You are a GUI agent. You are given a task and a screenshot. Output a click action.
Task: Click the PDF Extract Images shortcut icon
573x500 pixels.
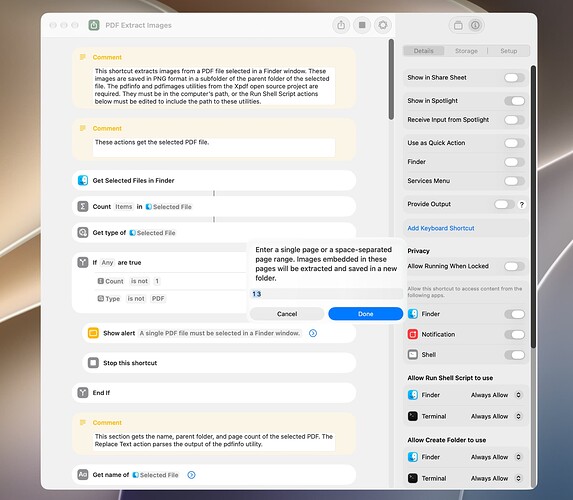[x=94, y=25]
